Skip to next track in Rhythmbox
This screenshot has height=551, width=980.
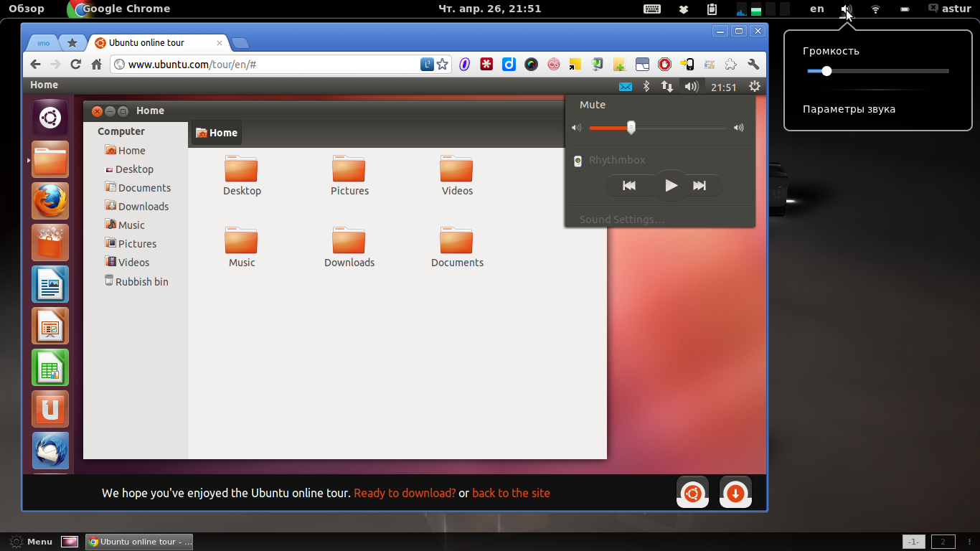(699, 186)
